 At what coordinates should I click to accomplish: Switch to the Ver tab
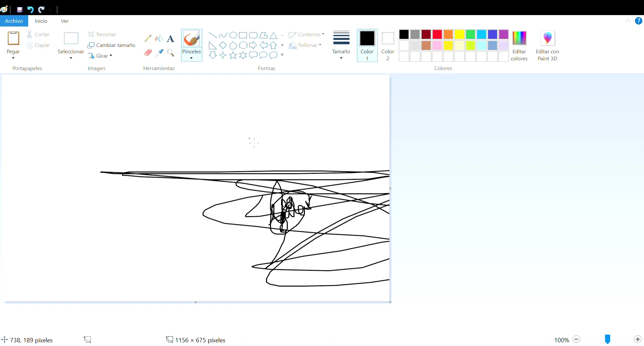click(65, 21)
